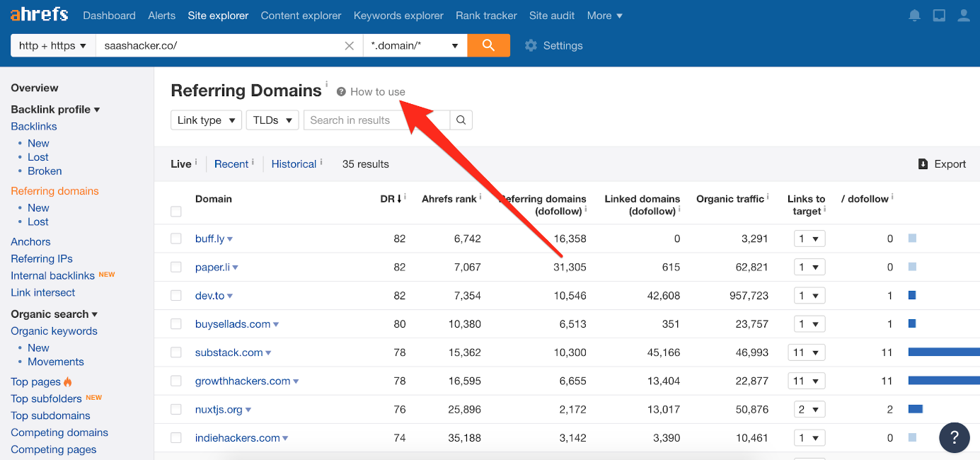Image resolution: width=980 pixels, height=460 pixels.
Task: Go to Dashboard in top navigation
Action: coord(109,16)
